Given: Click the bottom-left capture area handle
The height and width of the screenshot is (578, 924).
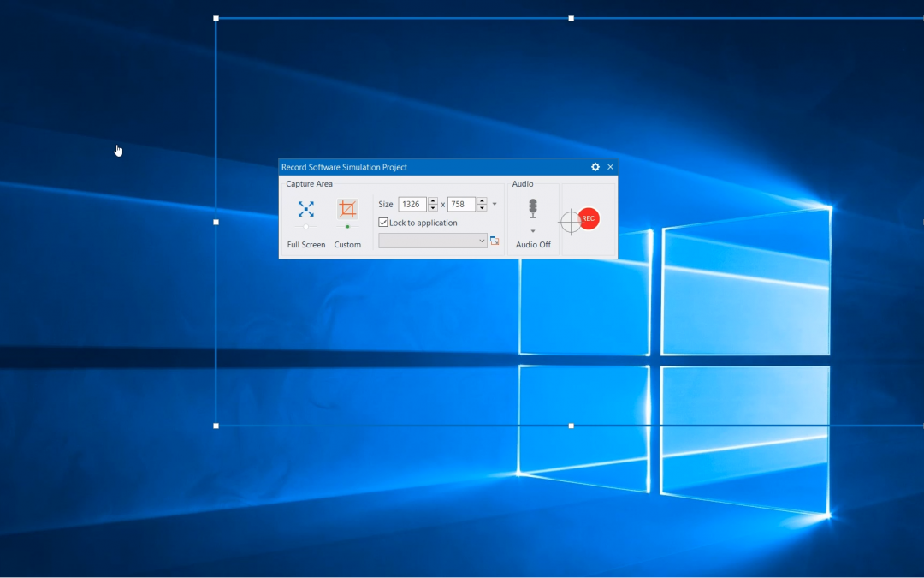Looking at the screenshot, I should (216, 426).
